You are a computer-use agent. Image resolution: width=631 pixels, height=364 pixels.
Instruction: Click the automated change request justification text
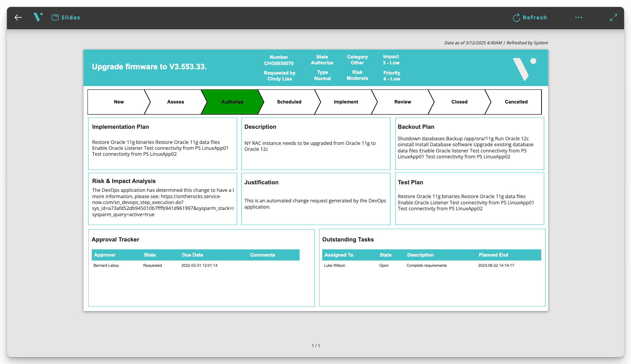tap(315, 204)
